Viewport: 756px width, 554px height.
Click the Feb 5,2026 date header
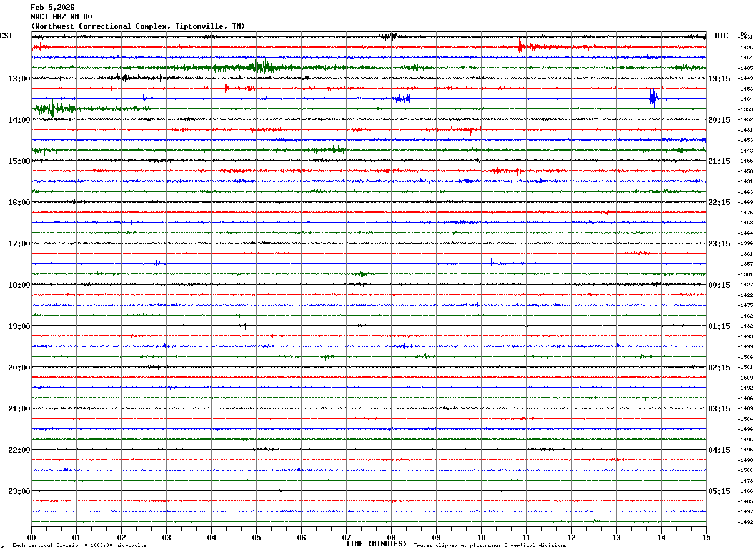pos(52,8)
